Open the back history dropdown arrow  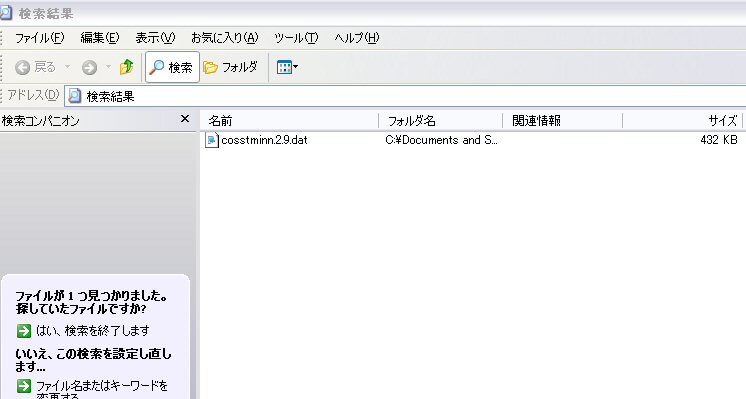point(67,67)
